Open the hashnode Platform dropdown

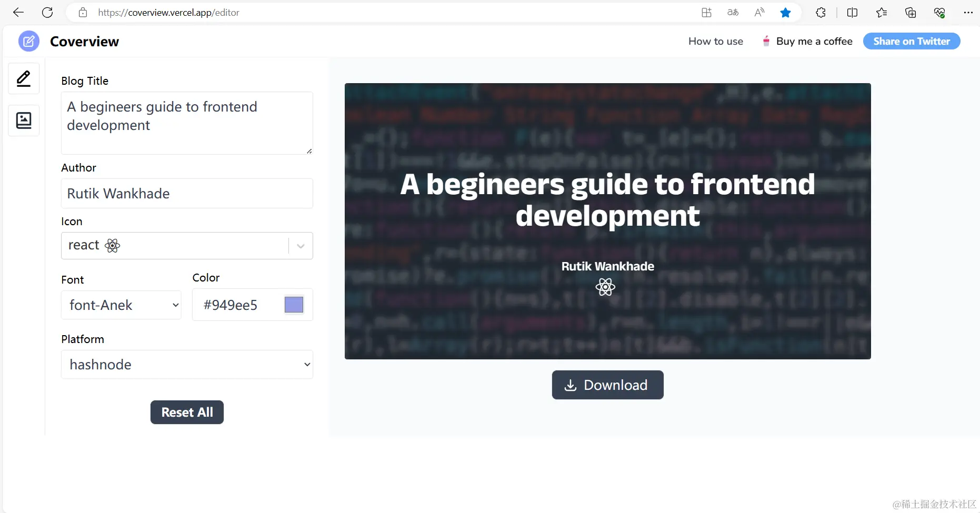[187, 365]
